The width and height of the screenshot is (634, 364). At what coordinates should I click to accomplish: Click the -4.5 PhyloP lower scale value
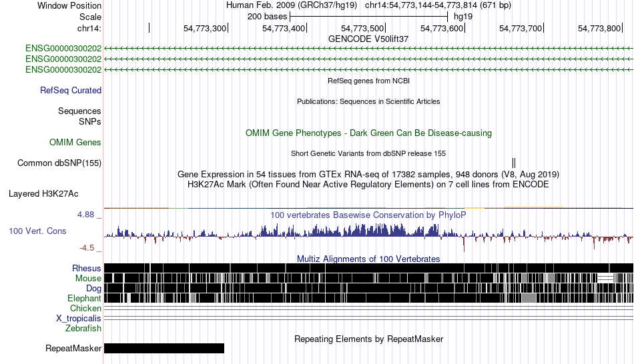click(87, 247)
